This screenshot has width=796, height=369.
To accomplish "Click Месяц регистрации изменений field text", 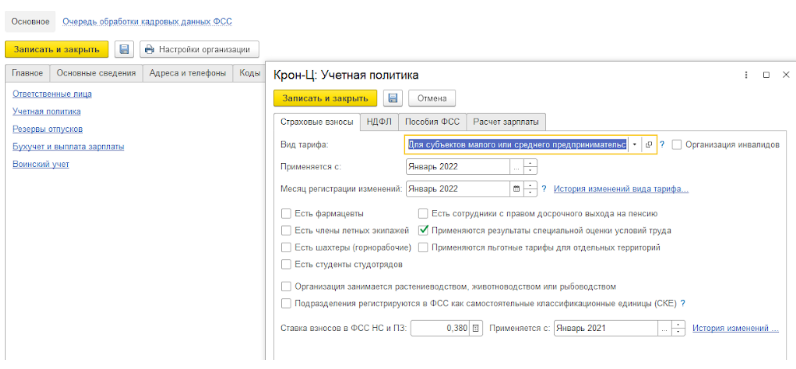I will coord(458,189).
